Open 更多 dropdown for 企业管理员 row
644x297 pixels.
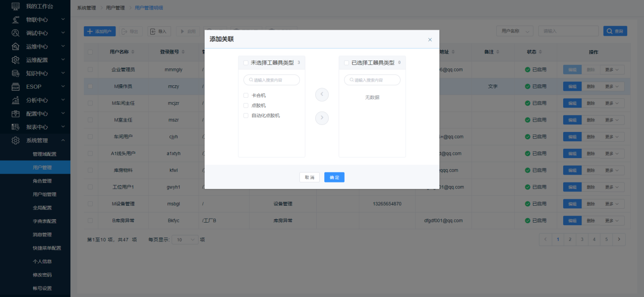[x=612, y=69]
